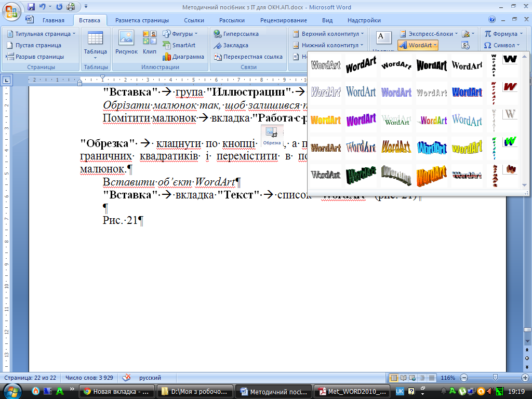Insert a Закладка bookmark
The height and width of the screenshot is (399, 532).
tap(231, 45)
